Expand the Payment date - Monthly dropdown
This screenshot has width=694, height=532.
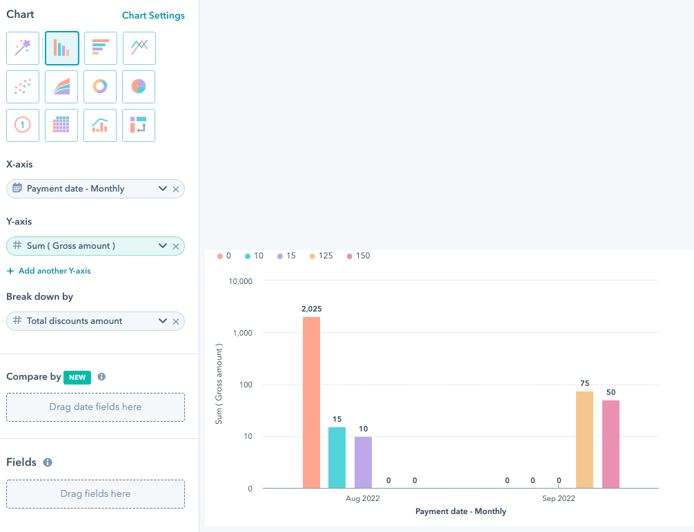[x=162, y=189]
